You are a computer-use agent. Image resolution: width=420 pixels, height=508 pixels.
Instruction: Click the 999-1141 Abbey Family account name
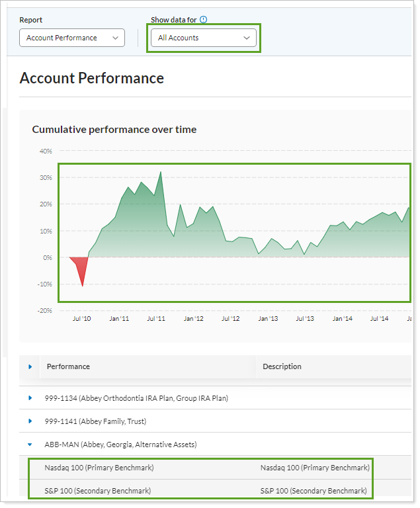pos(95,421)
